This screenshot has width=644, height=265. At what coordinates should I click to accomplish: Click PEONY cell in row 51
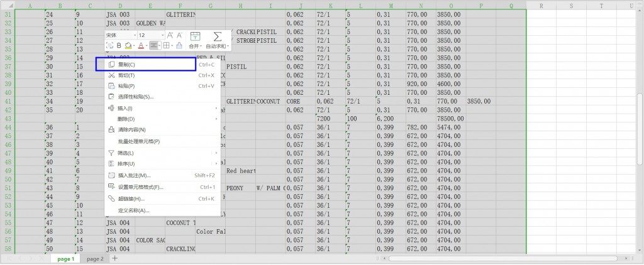(x=240, y=188)
